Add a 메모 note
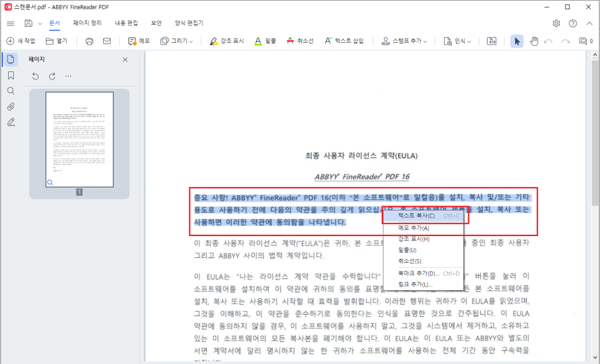Image resolution: width=600 pixels, height=364 pixels. point(139,41)
